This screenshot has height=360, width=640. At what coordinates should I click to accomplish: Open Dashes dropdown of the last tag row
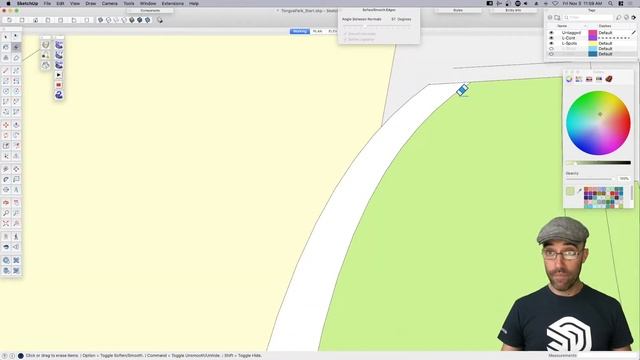pyautogui.click(x=606, y=54)
